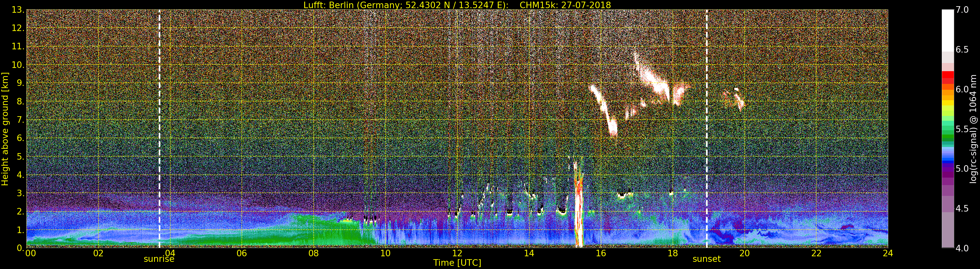This screenshot has height=269, width=980.
Task: Click the height axis tick label "12."
Action: [18, 28]
